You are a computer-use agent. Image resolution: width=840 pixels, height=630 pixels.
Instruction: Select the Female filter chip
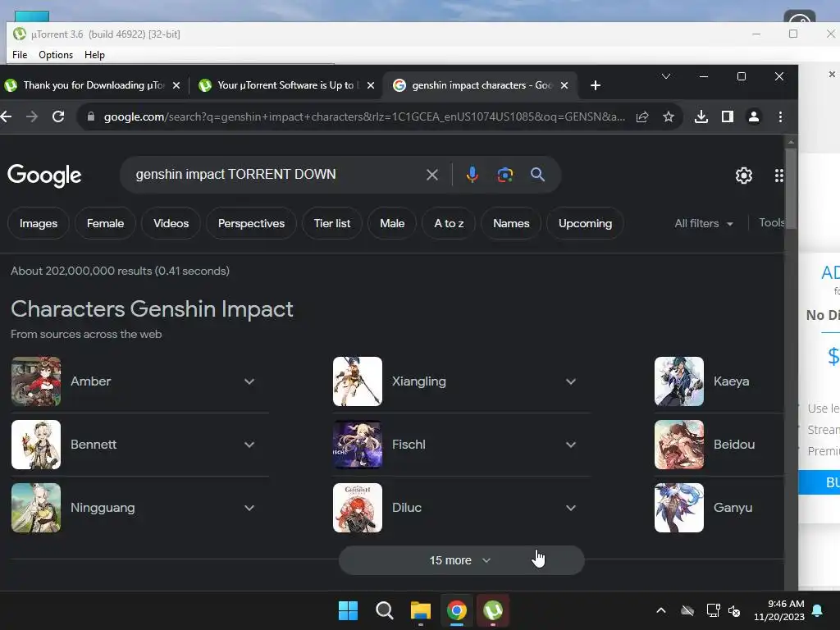pos(106,223)
